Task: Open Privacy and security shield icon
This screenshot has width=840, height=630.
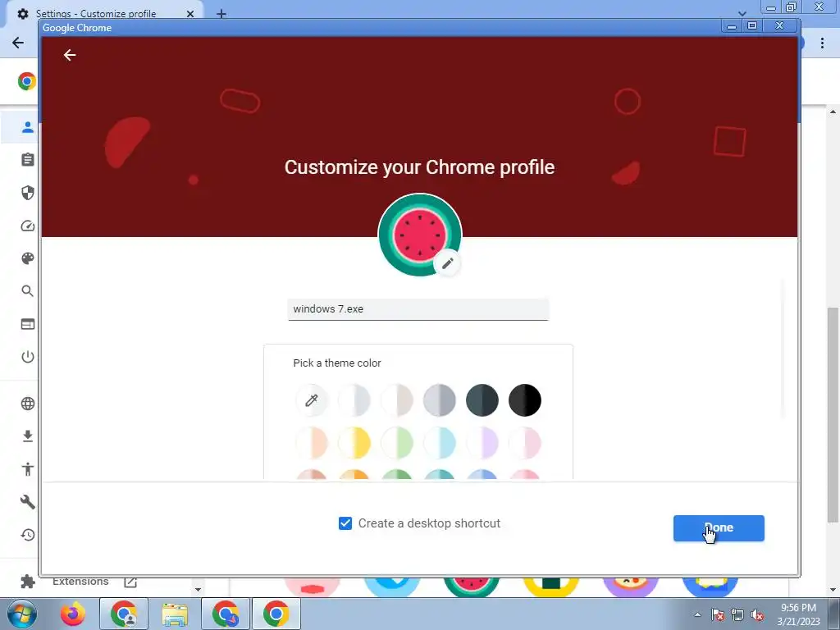Action: [28, 193]
